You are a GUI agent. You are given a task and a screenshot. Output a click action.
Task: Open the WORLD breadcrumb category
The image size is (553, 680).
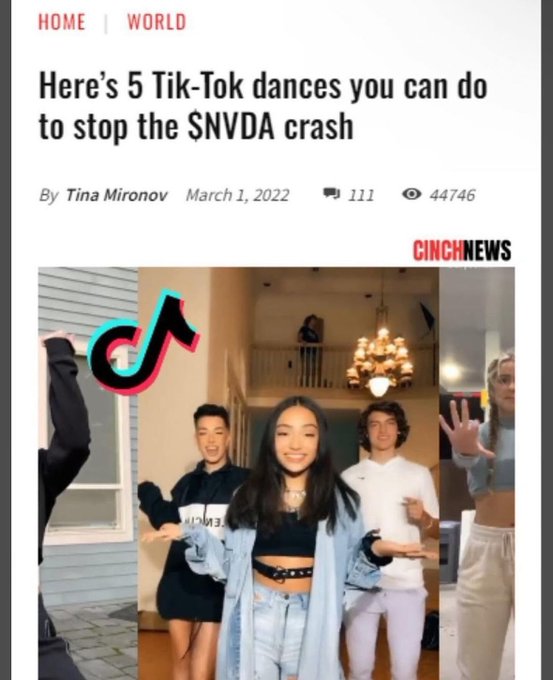pos(157,22)
